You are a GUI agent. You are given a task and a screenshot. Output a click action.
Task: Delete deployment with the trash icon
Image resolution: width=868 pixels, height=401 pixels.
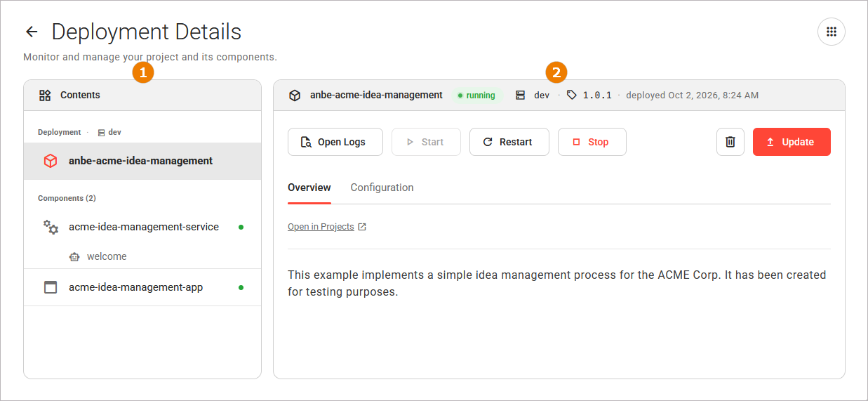(730, 142)
